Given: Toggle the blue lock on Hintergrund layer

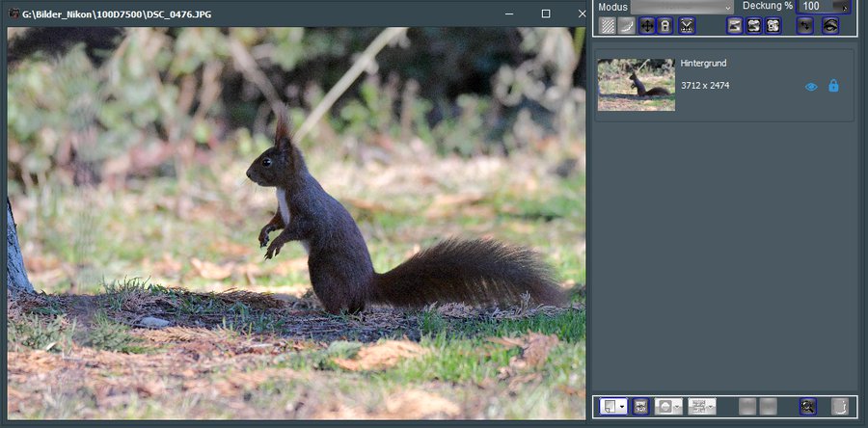Looking at the screenshot, I should click(x=833, y=86).
